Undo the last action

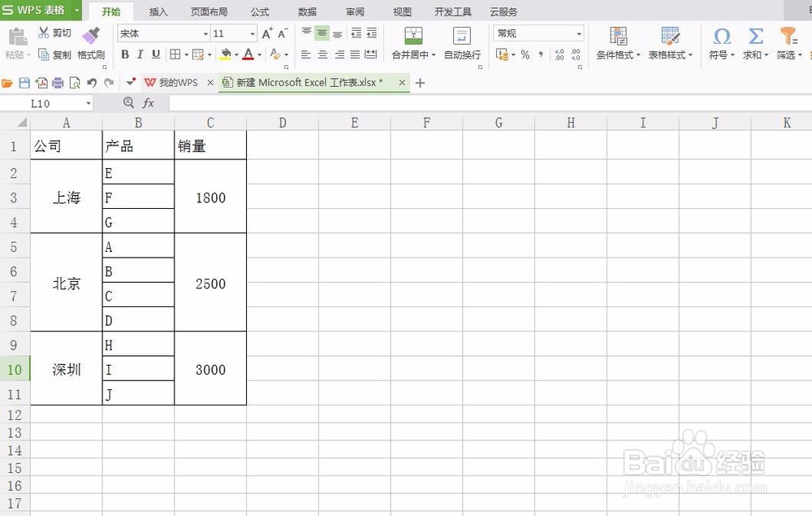point(92,83)
